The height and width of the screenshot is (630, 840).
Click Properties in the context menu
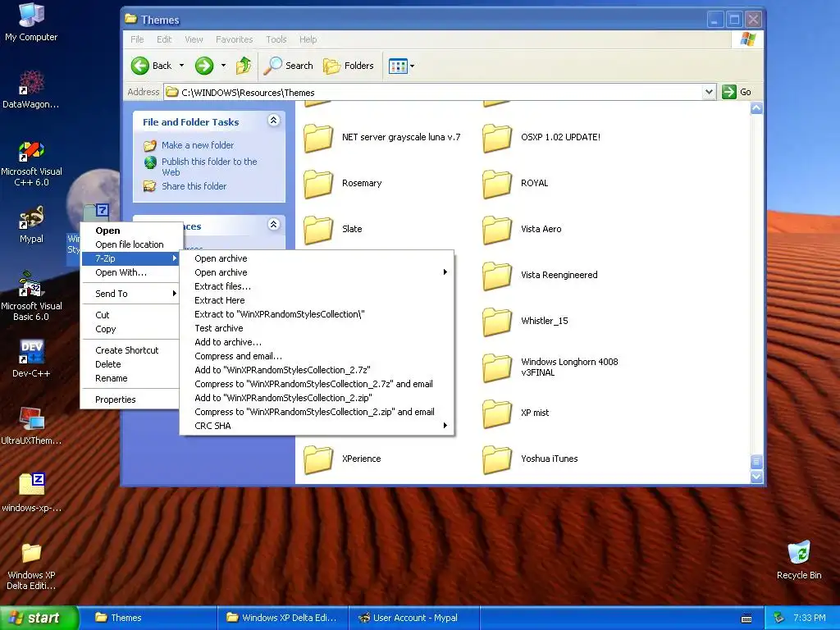coord(130,399)
